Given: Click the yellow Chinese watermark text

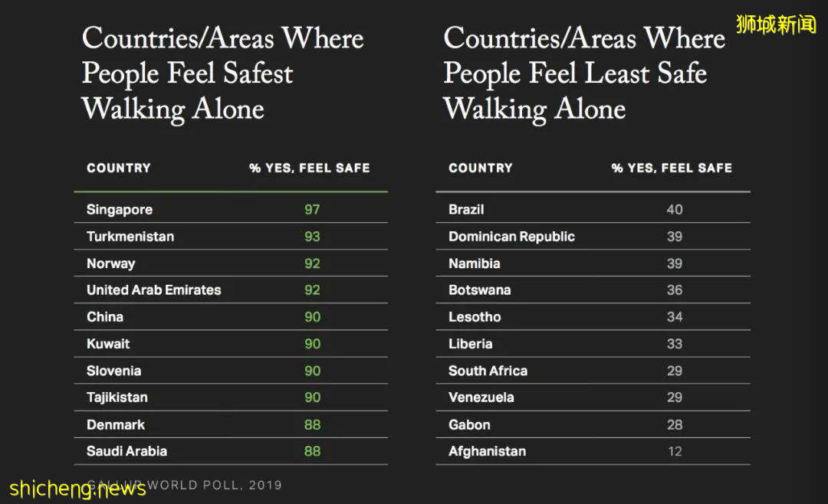Looking at the screenshot, I should [x=776, y=25].
